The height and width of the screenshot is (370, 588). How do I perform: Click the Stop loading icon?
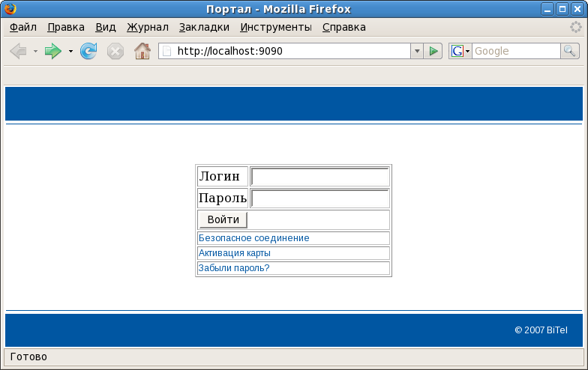[115, 51]
